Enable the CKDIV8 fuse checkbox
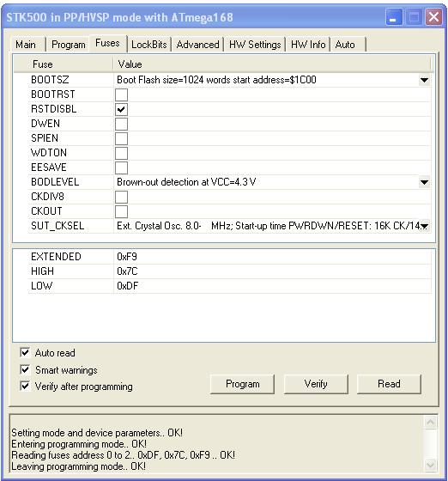 click(121, 197)
